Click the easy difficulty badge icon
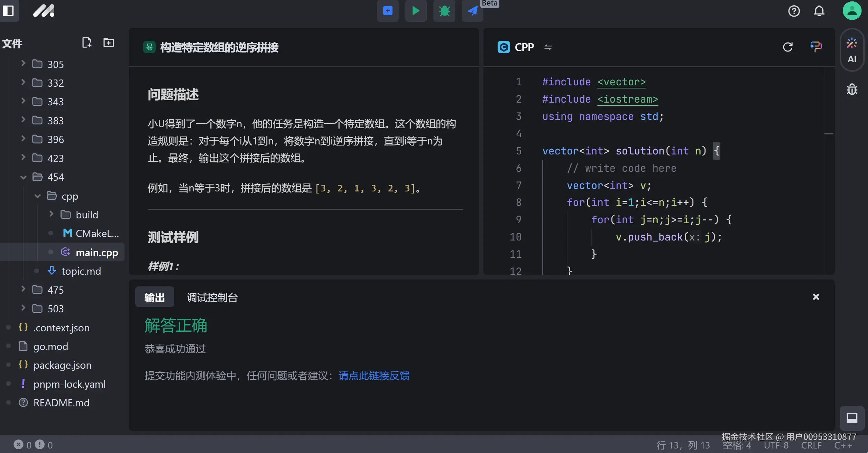The height and width of the screenshot is (453, 868). coord(149,47)
